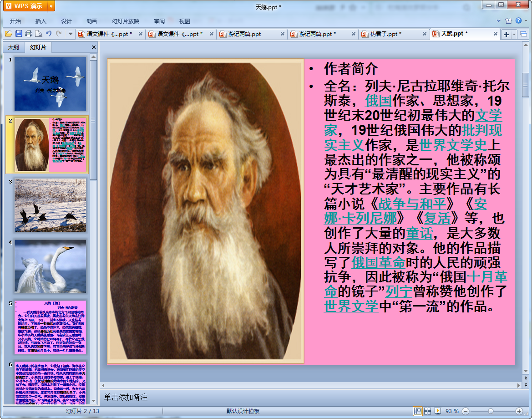Select slide 3 snowy field thumbnail
The height and width of the screenshot is (419, 532).
50,206
